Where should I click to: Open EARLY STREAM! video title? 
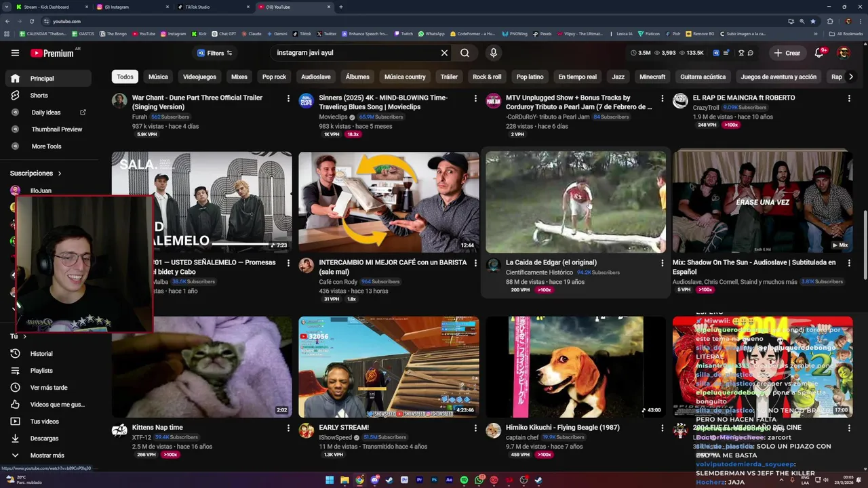click(x=344, y=428)
